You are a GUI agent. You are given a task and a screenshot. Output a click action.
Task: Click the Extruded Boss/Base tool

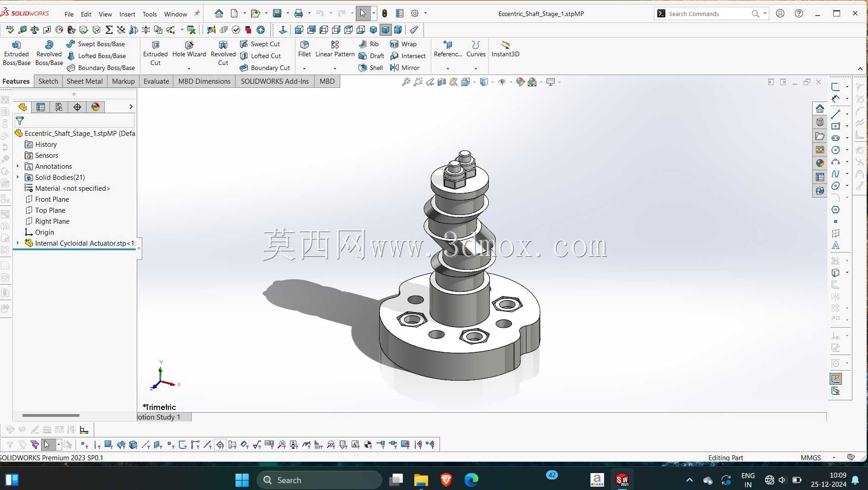[17, 53]
